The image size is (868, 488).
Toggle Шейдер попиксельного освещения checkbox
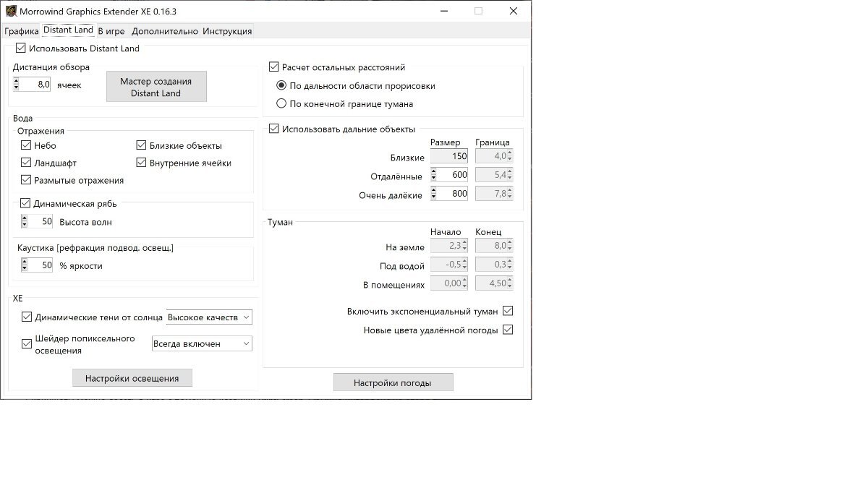coord(27,344)
